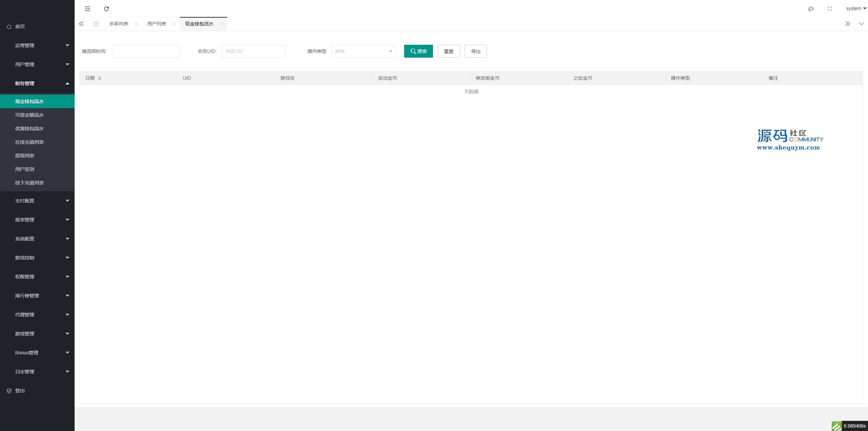Click the 导出 button
This screenshot has width=868, height=431.
(475, 51)
